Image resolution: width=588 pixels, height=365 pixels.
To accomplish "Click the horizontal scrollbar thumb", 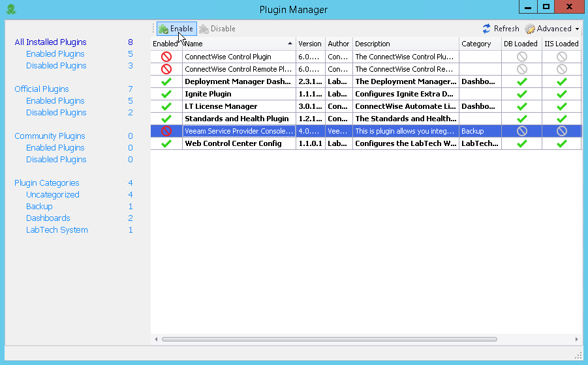I will pyautogui.click(x=330, y=339).
